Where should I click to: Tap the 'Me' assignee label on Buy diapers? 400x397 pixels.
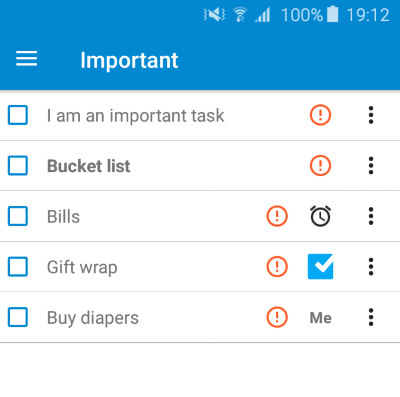click(321, 318)
